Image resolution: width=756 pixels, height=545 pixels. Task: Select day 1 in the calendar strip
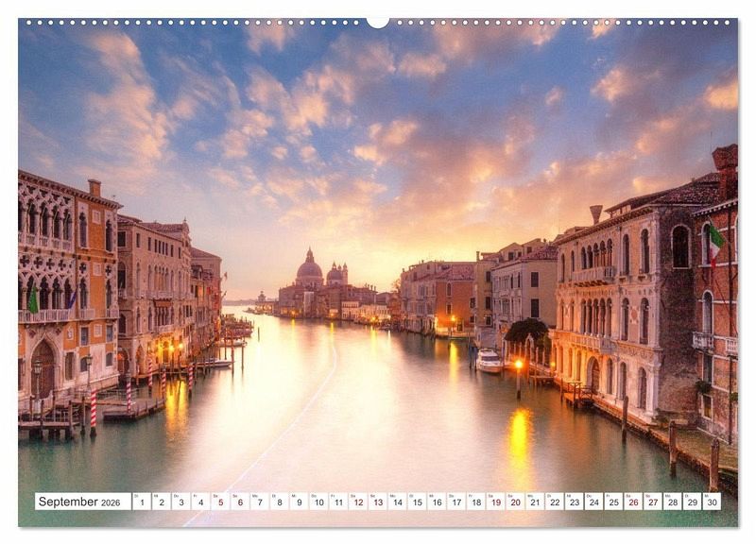coord(142,502)
